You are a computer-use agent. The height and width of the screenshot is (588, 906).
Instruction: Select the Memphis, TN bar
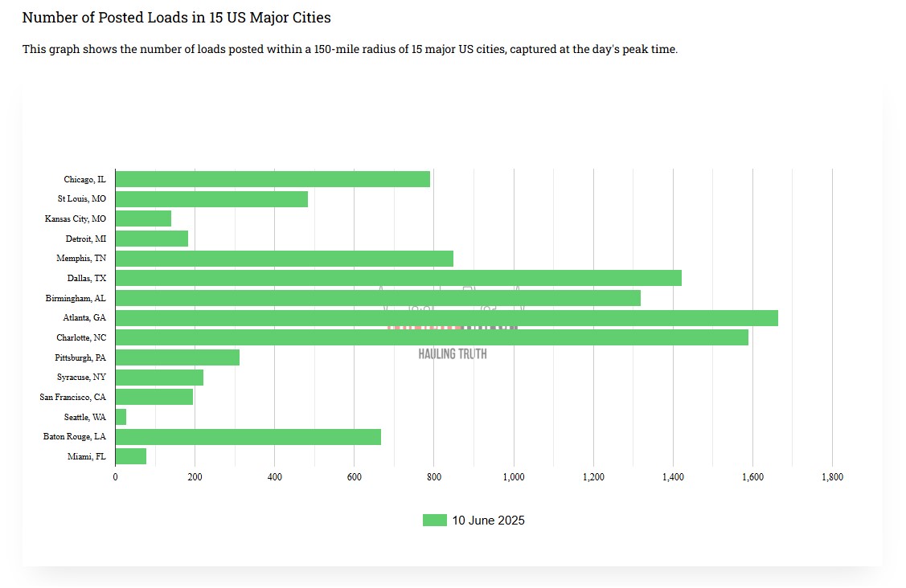285,259
